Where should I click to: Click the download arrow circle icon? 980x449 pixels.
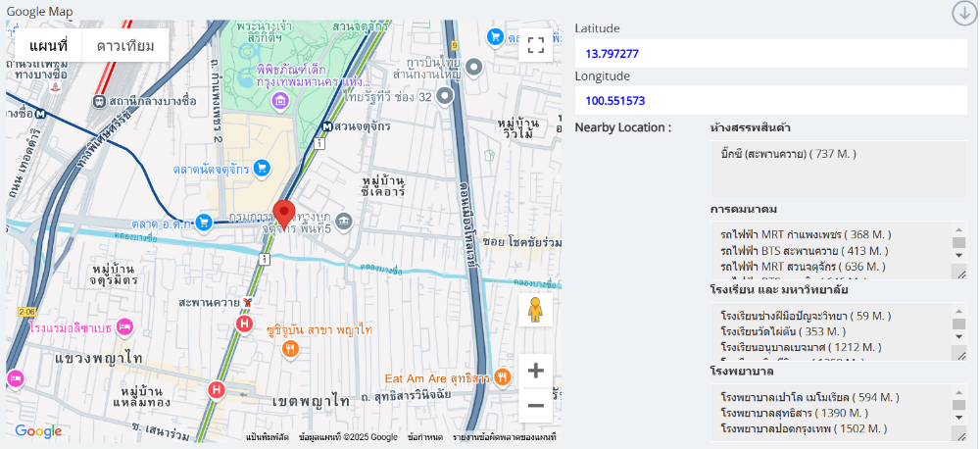[x=963, y=13]
